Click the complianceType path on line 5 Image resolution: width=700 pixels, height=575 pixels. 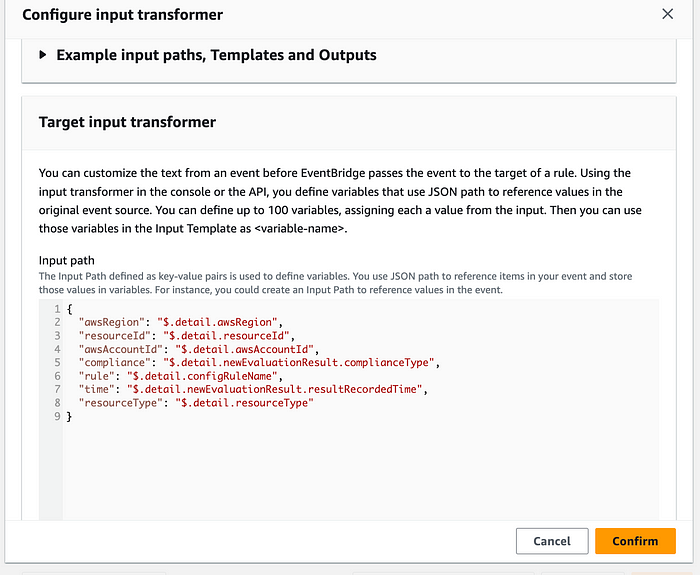(299, 362)
